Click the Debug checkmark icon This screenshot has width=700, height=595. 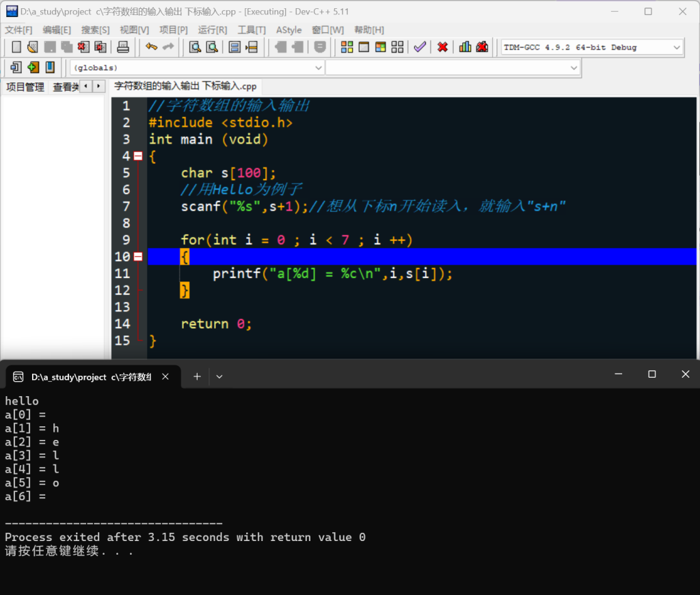(x=420, y=47)
